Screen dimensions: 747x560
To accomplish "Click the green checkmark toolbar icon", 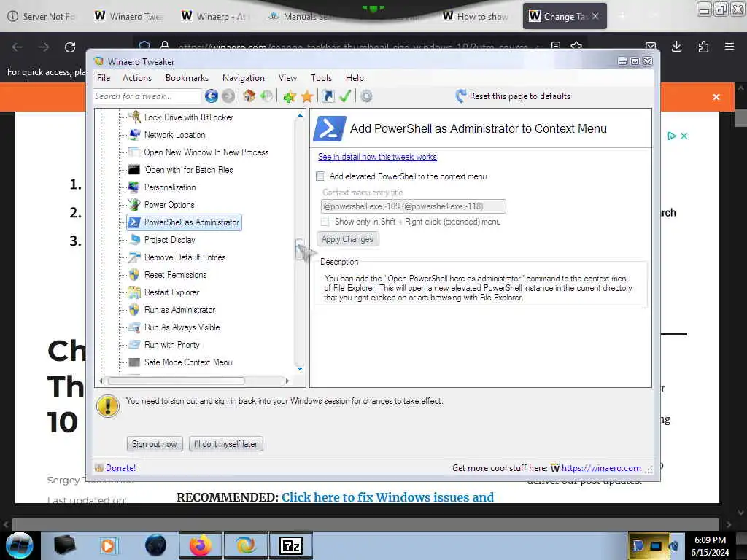I will pos(345,96).
